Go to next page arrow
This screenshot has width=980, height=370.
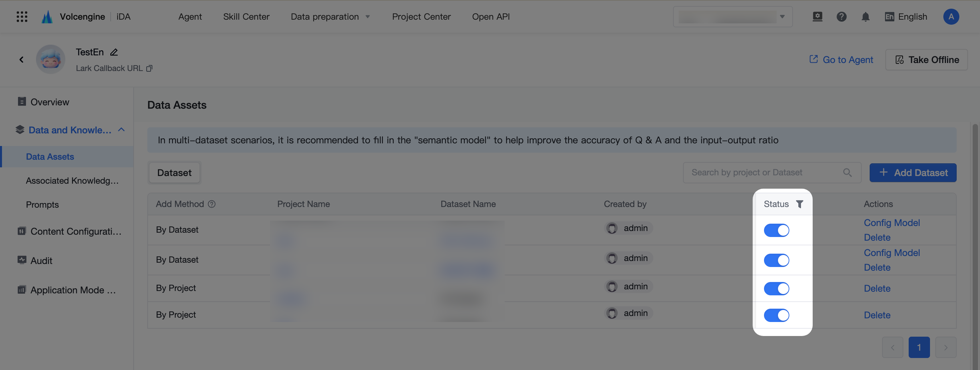click(x=945, y=347)
